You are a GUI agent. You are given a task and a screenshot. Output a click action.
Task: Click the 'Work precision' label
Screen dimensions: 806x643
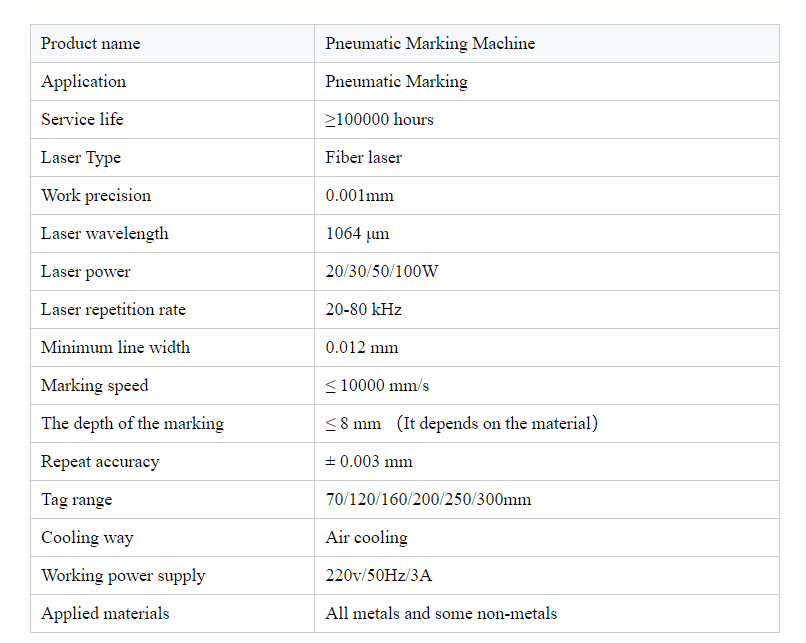pyautogui.click(x=96, y=196)
